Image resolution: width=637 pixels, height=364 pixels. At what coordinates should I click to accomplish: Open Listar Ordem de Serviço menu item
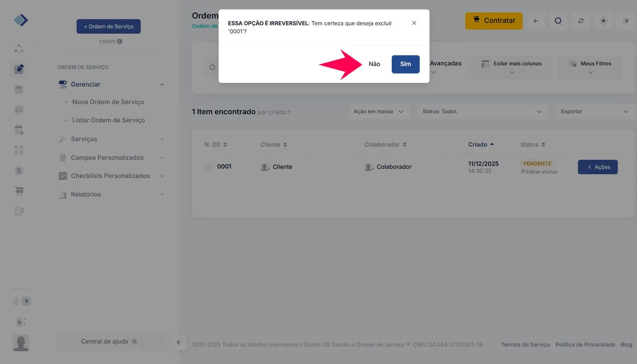108,120
